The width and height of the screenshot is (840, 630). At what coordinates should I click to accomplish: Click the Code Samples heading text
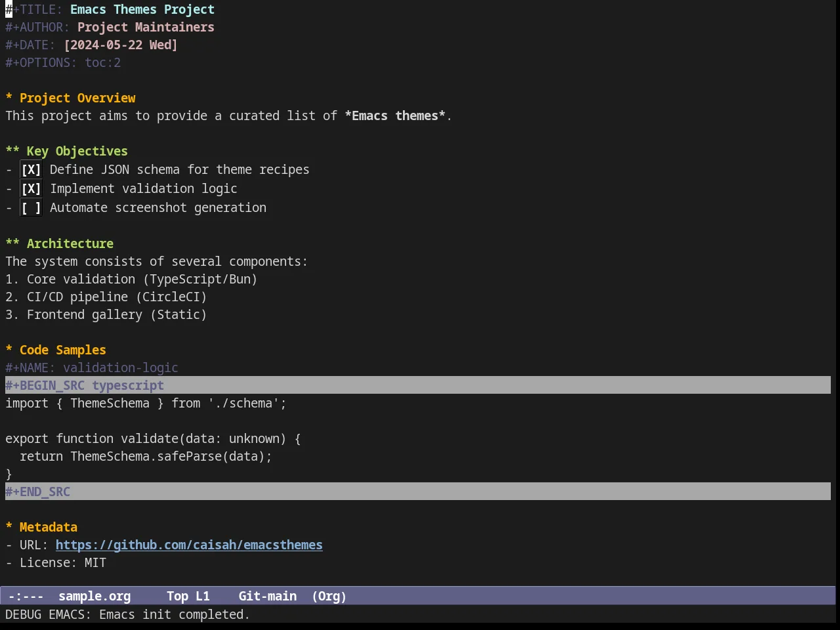(x=63, y=350)
